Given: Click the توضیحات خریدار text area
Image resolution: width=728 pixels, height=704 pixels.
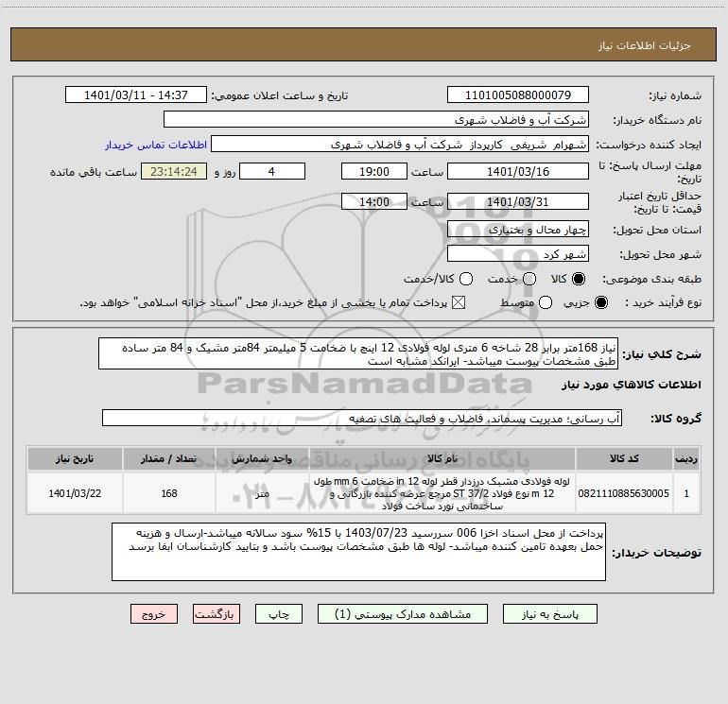Looking at the screenshot, I should tap(358, 552).
